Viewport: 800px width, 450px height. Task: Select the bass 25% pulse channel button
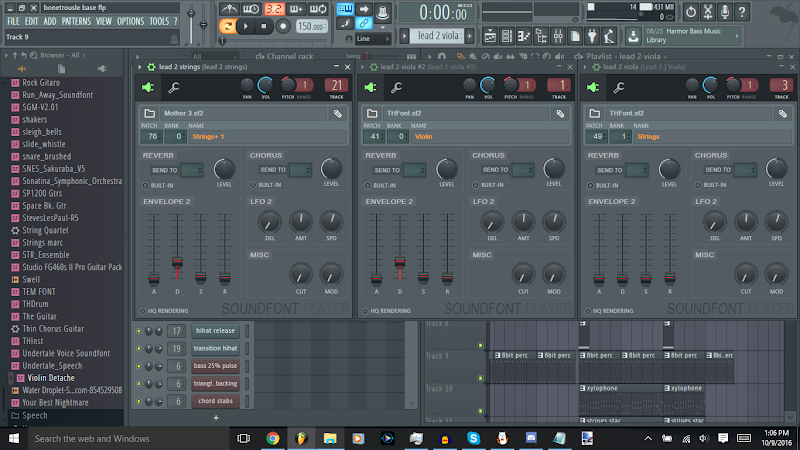click(215, 366)
